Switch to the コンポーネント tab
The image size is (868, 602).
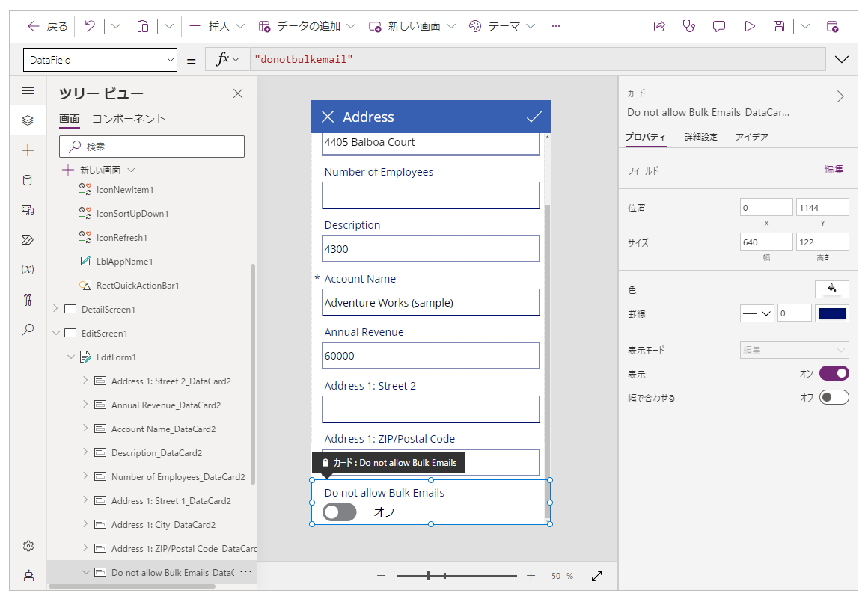129,119
